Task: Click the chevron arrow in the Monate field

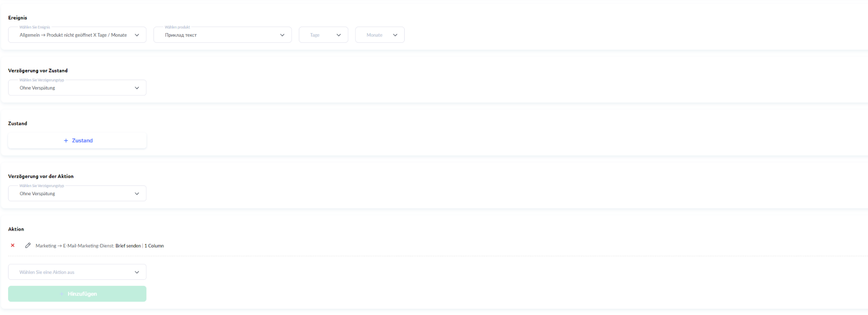Action: point(395,35)
